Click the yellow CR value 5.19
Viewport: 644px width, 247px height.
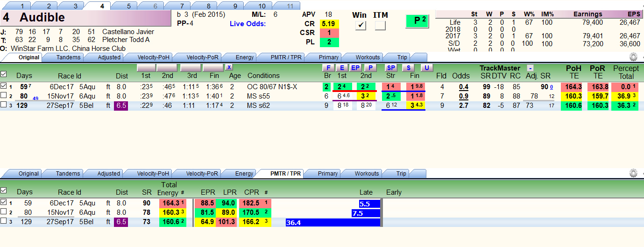329,23
